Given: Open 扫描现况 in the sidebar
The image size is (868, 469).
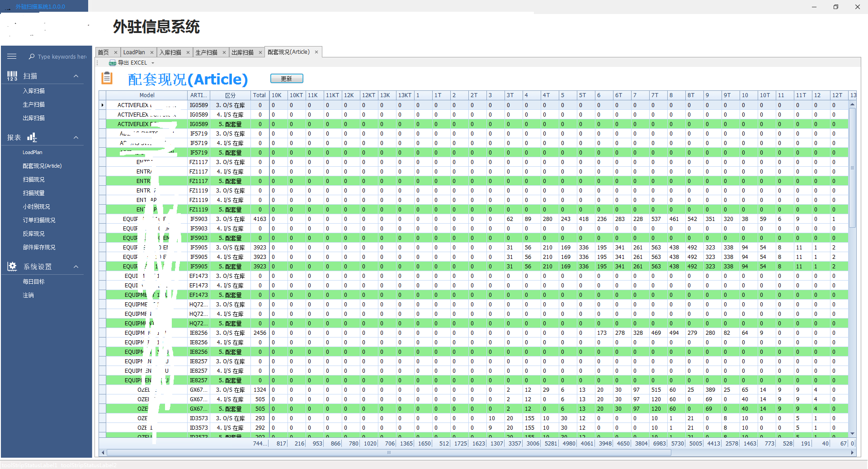Looking at the screenshot, I should 34,179.
